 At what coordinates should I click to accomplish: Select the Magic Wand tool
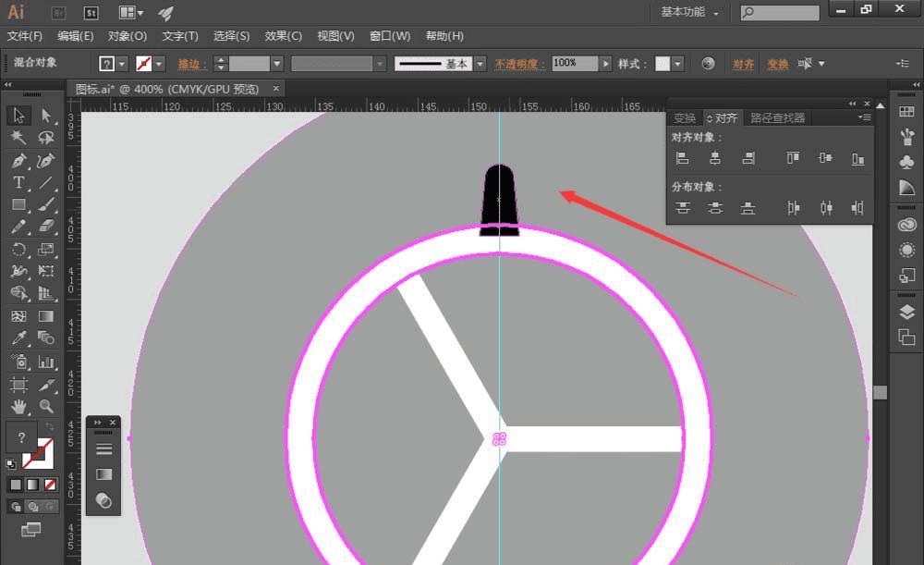[18, 138]
